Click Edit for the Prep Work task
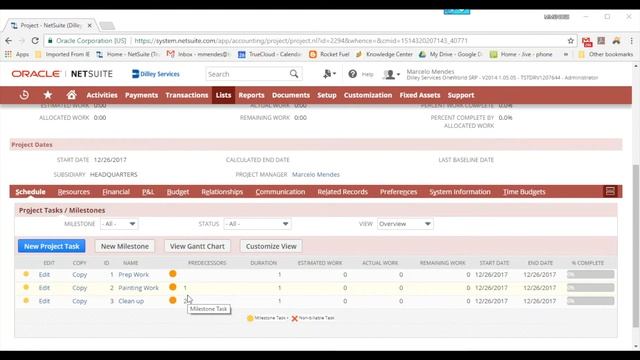640x360 pixels. 44,274
